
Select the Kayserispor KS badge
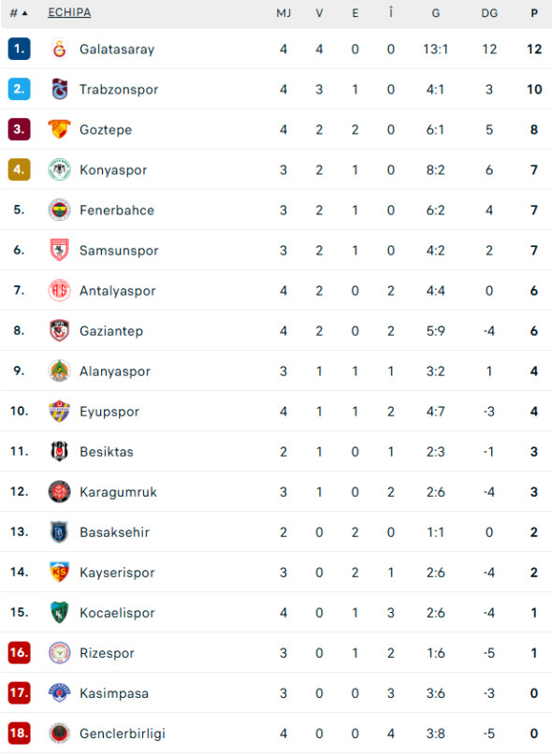[60, 573]
